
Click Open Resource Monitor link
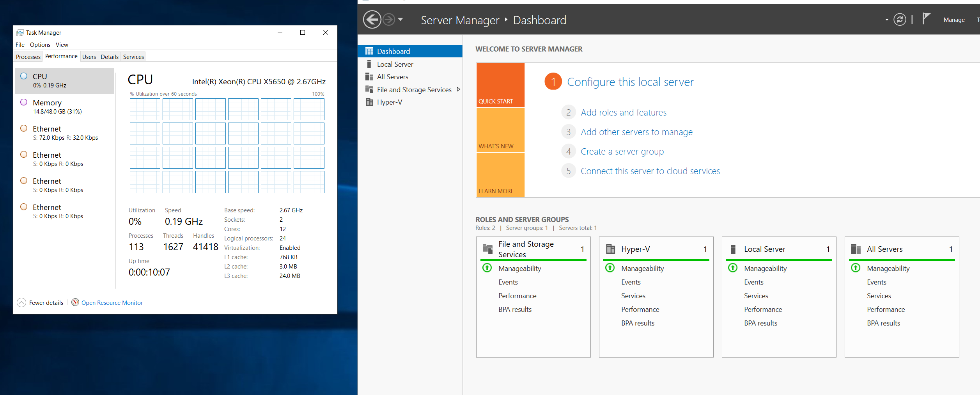click(x=112, y=303)
